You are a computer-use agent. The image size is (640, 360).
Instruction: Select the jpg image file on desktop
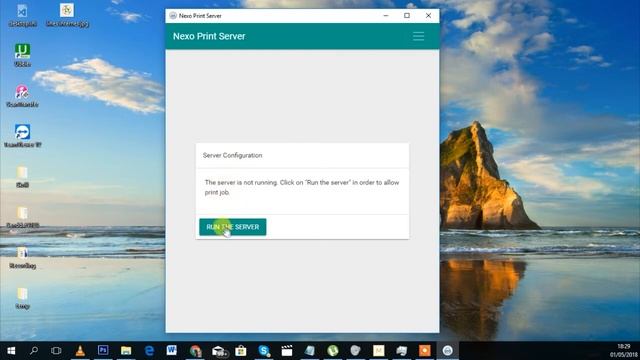(x=67, y=16)
